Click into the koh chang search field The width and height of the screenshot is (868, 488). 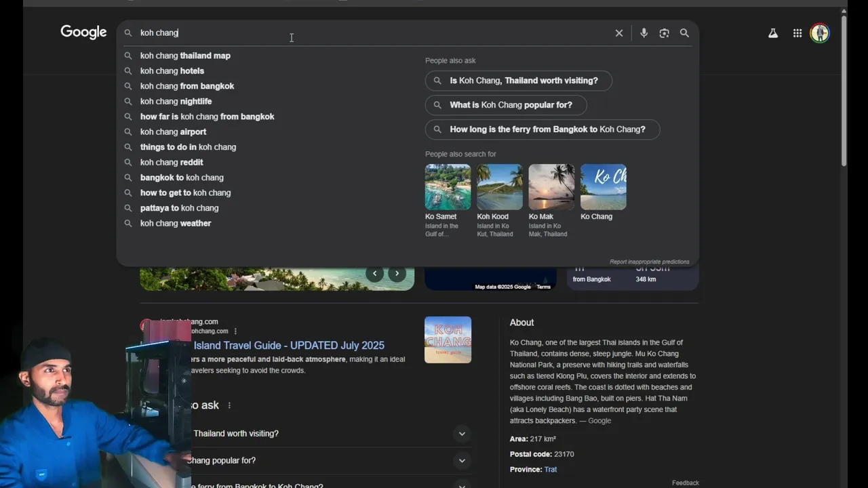pyautogui.click(x=373, y=33)
